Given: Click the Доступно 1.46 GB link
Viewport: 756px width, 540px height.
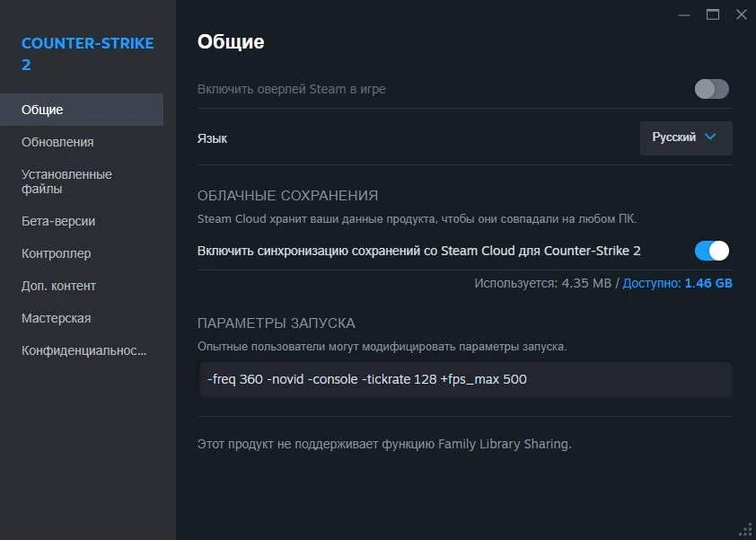Looking at the screenshot, I should coord(677,283).
